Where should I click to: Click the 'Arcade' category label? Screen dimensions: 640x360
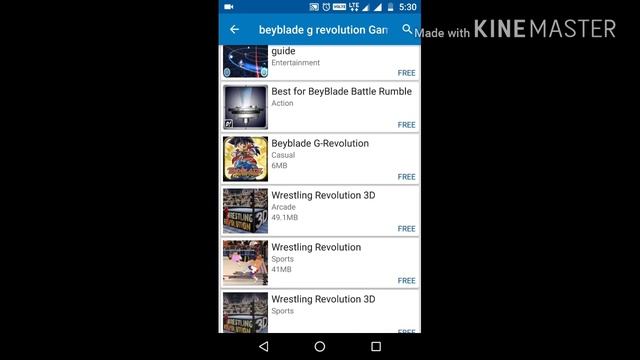pos(283,207)
